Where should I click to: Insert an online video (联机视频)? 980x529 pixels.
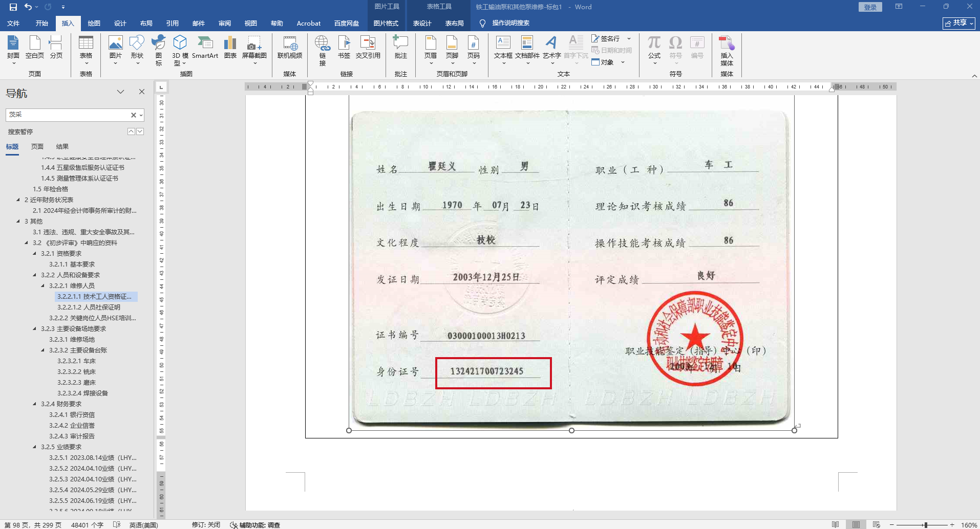(x=290, y=47)
